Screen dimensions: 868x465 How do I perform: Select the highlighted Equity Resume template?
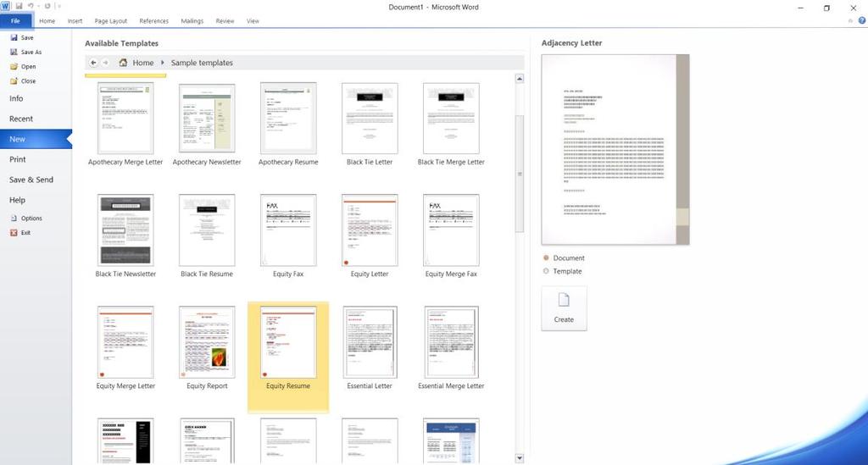(x=288, y=357)
